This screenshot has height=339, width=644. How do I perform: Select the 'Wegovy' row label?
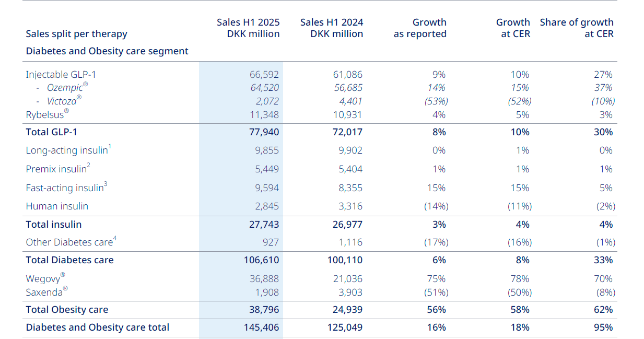(x=45, y=279)
